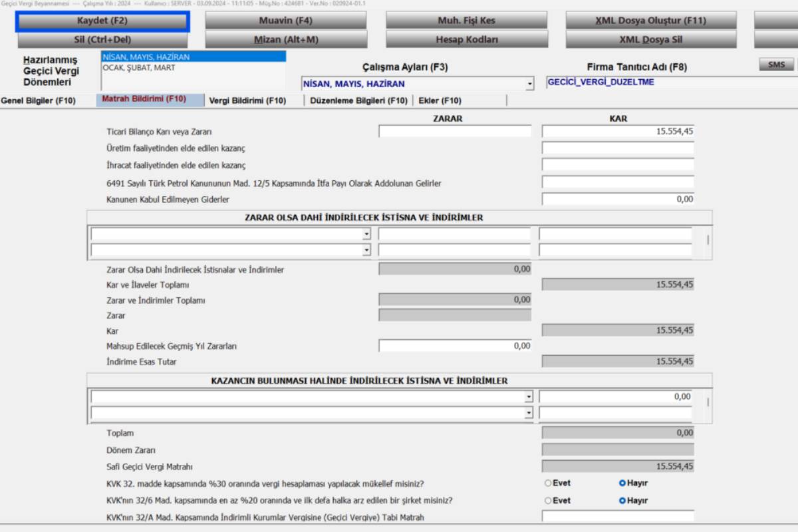Open Hesap Kodları
The image size is (798, 532).
coord(466,40)
